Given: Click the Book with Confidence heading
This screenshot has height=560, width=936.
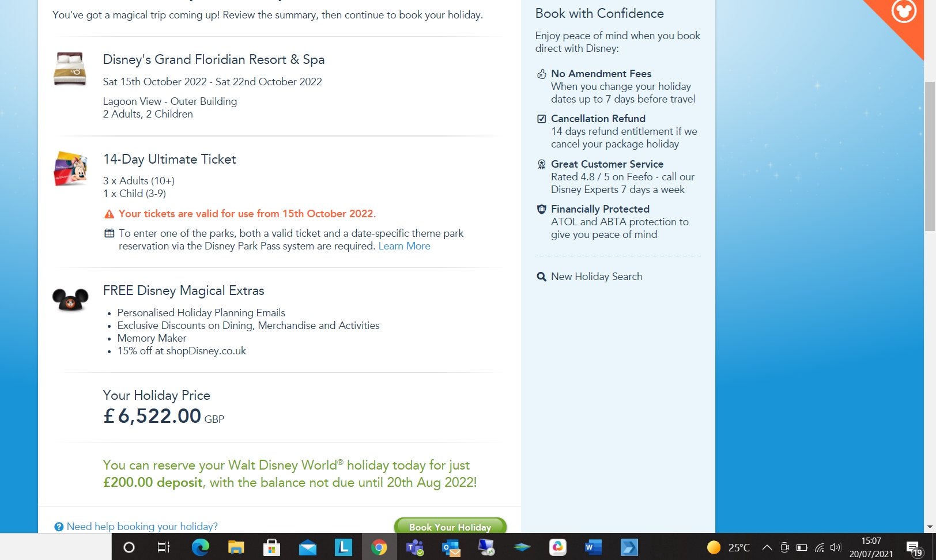Looking at the screenshot, I should [599, 13].
